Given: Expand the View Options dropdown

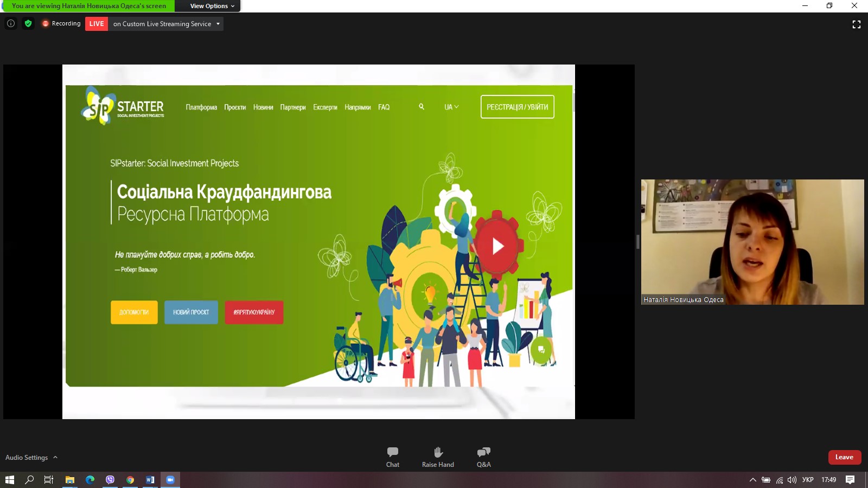Looking at the screenshot, I should tap(212, 6).
